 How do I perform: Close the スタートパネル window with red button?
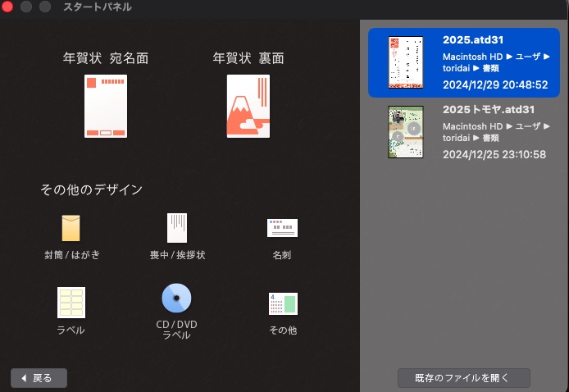point(7,7)
